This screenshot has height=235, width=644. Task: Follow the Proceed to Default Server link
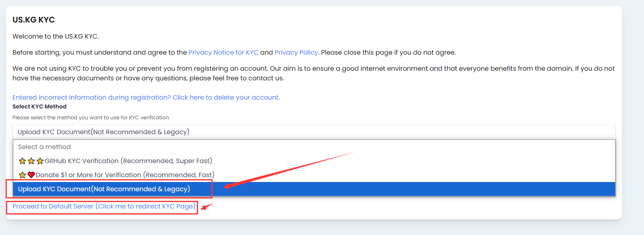(104, 206)
